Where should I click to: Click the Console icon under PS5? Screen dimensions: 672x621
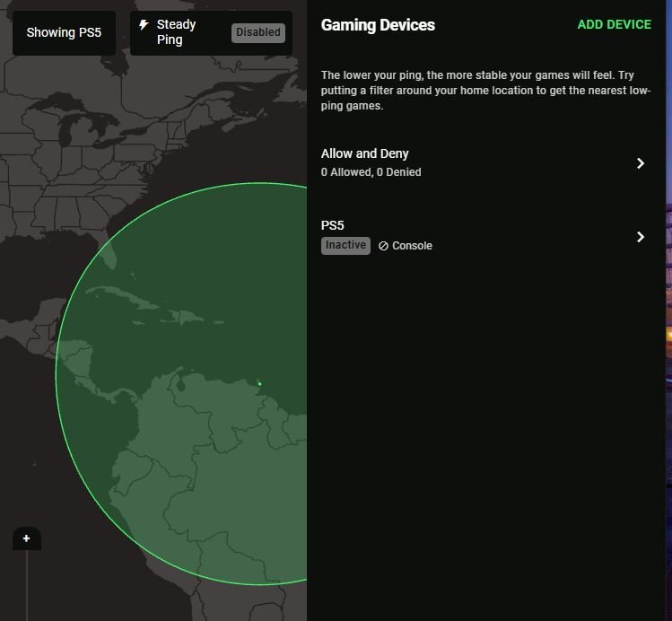point(383,246)
